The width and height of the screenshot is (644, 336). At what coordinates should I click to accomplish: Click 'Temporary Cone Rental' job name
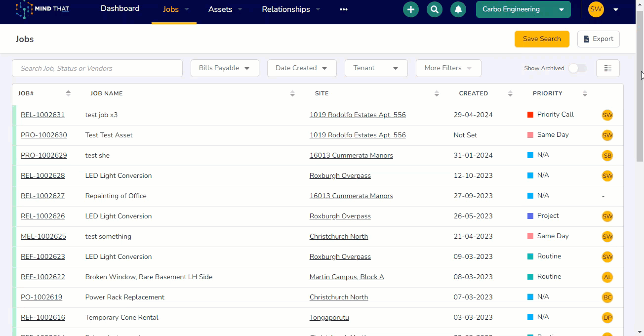pos(122,318)
